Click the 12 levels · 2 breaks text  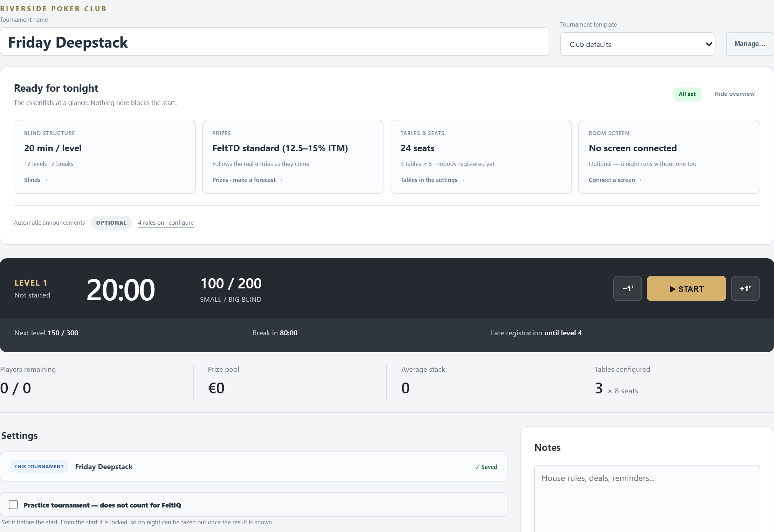(x=49, y=164)
